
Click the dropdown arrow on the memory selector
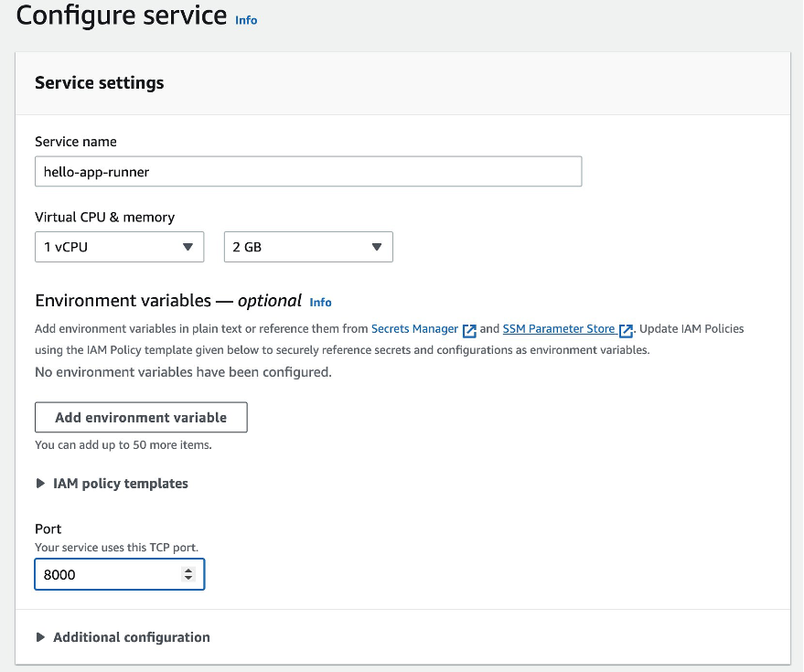[376, 247]
